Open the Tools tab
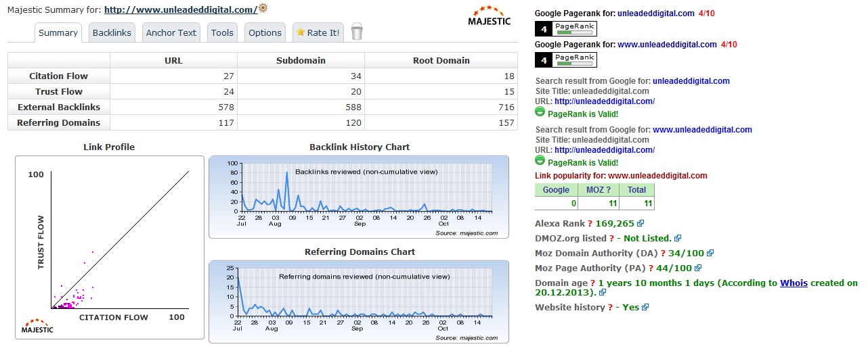868x357 pixels. click(222, 32)
